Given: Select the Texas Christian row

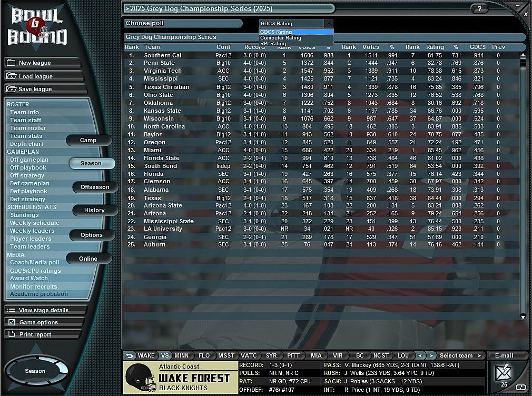Looking at the screenshot, I should click(x=322, y=87).
